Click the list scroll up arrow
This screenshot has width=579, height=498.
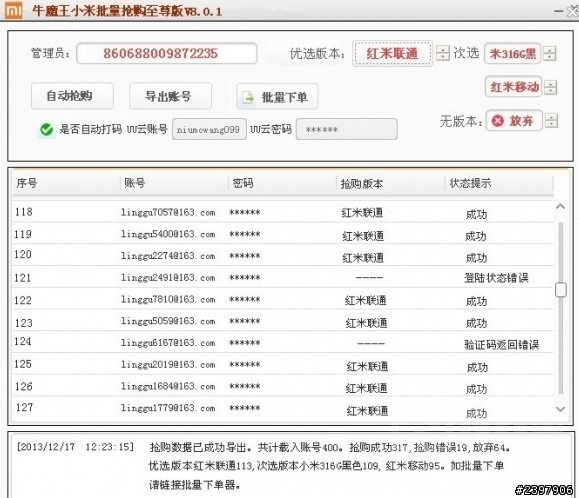[x=560, y=206]
